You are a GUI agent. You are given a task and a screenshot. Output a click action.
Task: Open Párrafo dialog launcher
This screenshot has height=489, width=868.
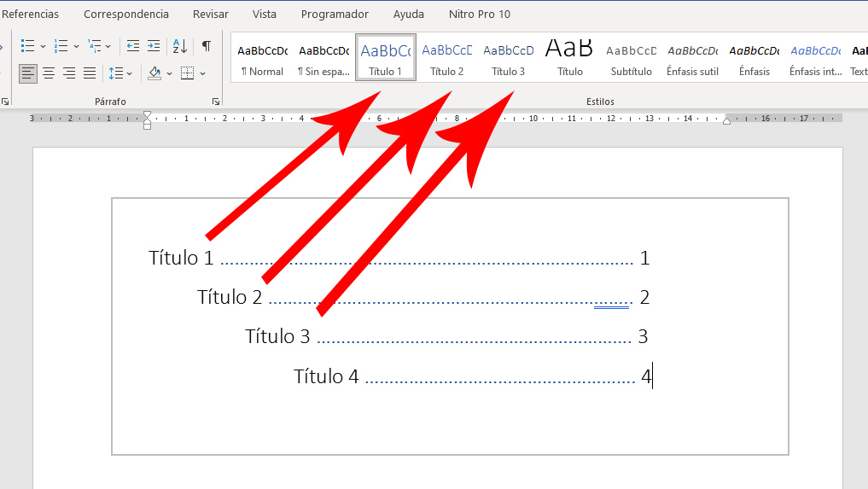216,102
